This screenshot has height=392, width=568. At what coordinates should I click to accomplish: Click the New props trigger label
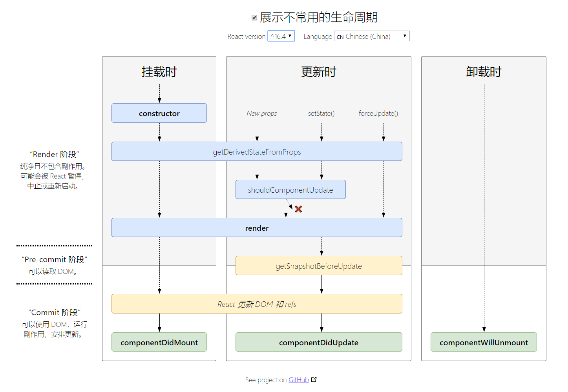pyautogui.click(x=262, y=113)
